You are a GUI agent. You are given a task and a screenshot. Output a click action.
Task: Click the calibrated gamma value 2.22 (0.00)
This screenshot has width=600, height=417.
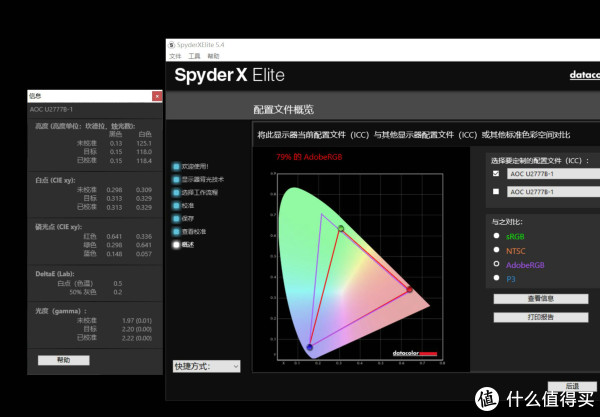[x=137, y=338]
